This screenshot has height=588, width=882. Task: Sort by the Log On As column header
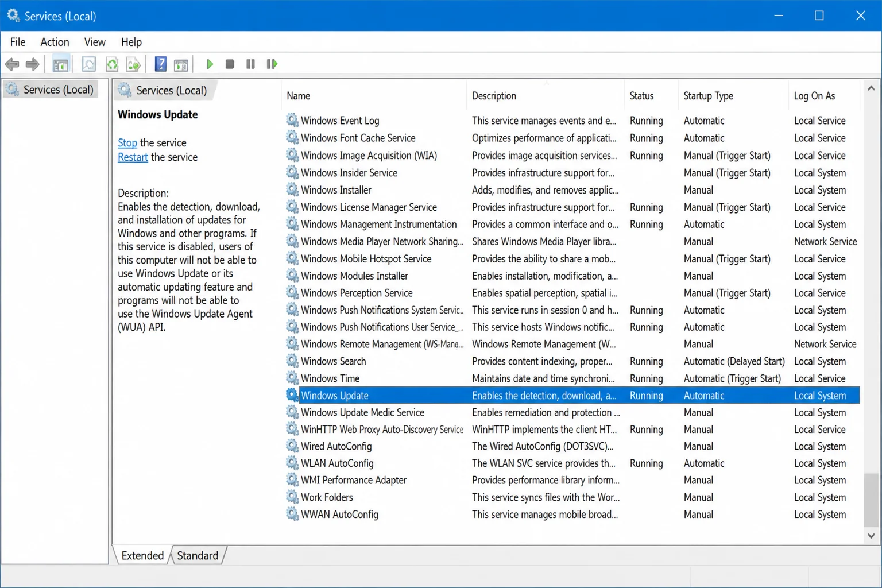825,96
